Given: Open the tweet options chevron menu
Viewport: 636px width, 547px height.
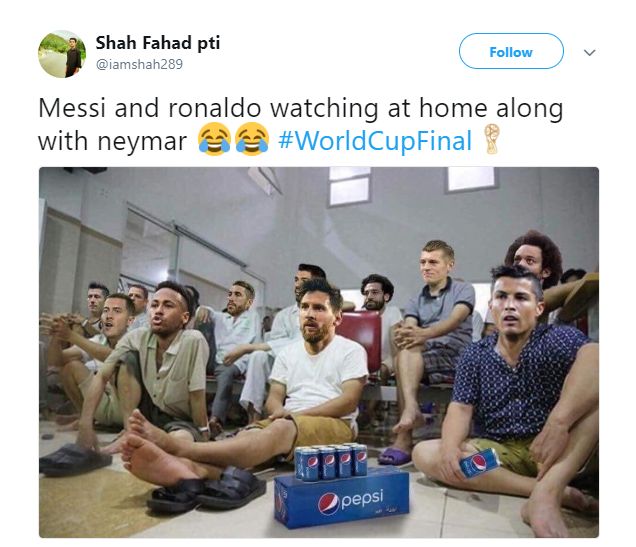Looking at the screenshot, I should (x=589, y=52).
